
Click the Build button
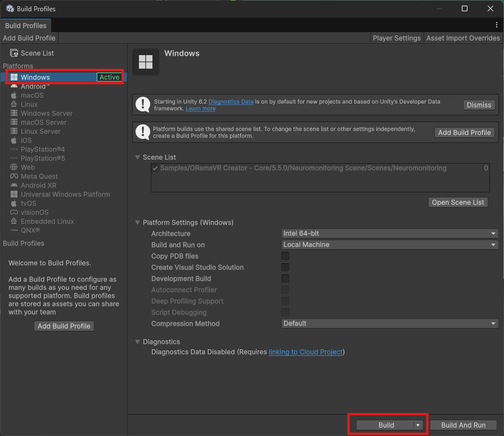[385, 425]
